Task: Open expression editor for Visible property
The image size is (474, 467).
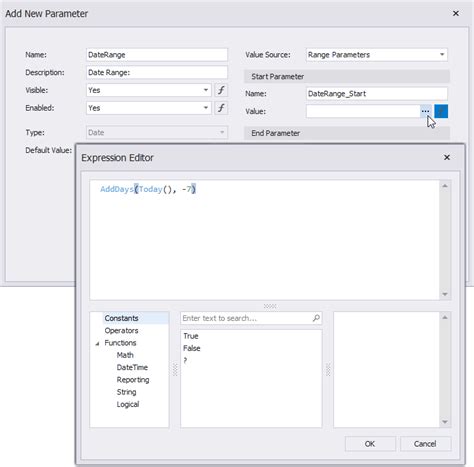Action: (221, 90)
